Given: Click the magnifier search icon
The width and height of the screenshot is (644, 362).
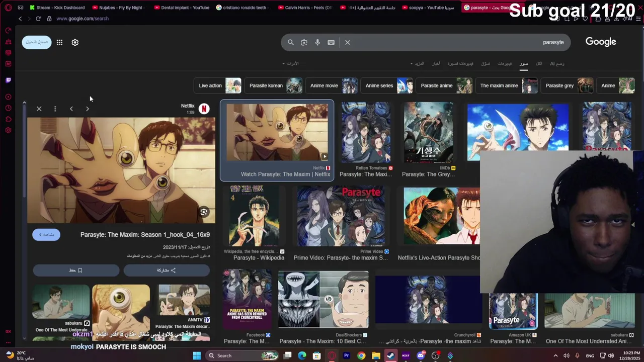Looking at the screenshot, I should click(290, 42).
